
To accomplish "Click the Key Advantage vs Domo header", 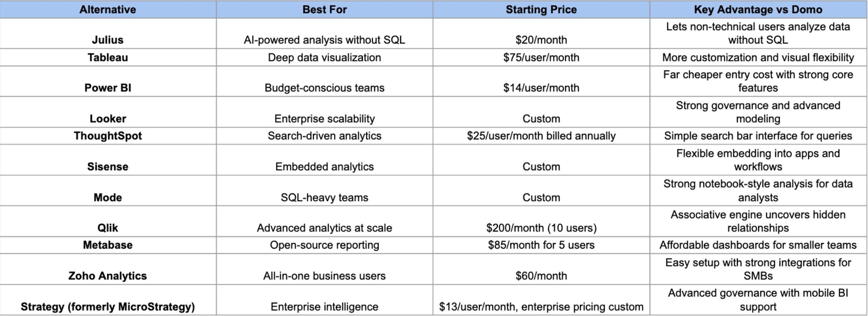I will coord(758,10).
